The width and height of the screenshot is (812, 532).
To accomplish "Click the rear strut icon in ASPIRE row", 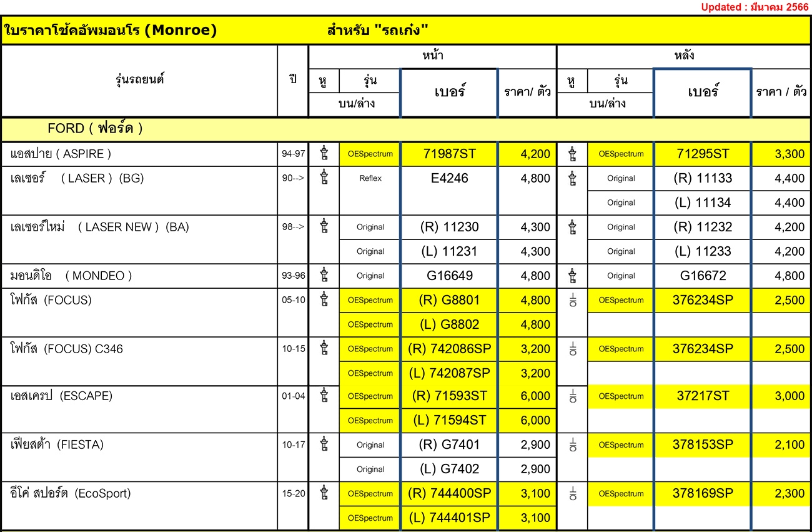I will 572,154.
